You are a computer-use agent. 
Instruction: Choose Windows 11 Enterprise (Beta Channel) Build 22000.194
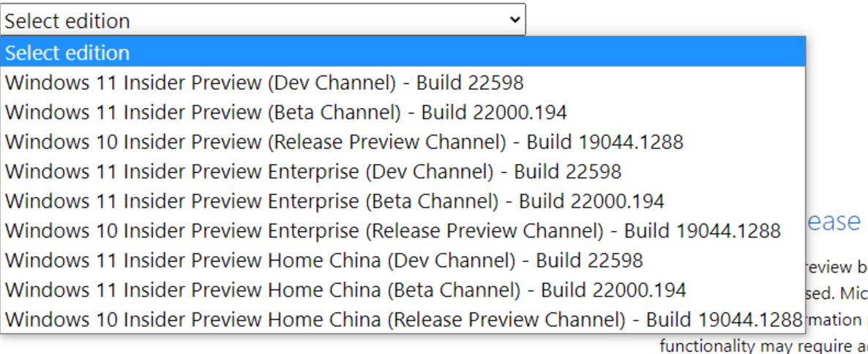click(x=335, y=201)
